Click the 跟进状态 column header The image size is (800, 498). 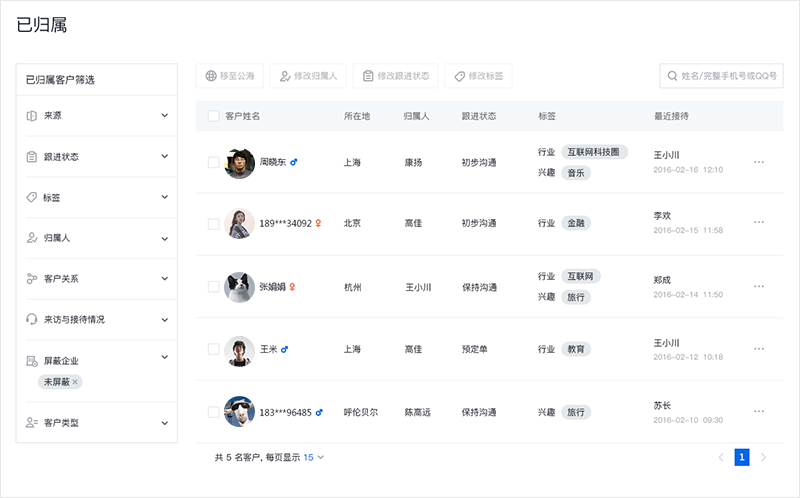[479, 116]
